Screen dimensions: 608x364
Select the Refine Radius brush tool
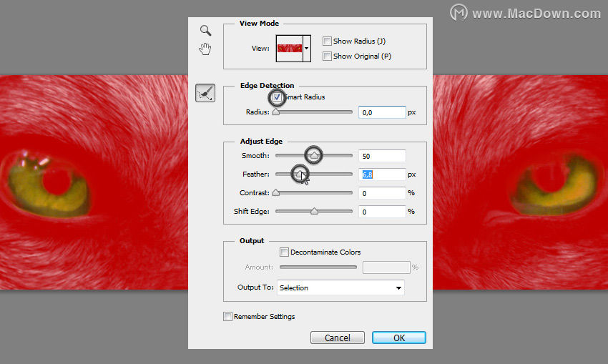205,93
